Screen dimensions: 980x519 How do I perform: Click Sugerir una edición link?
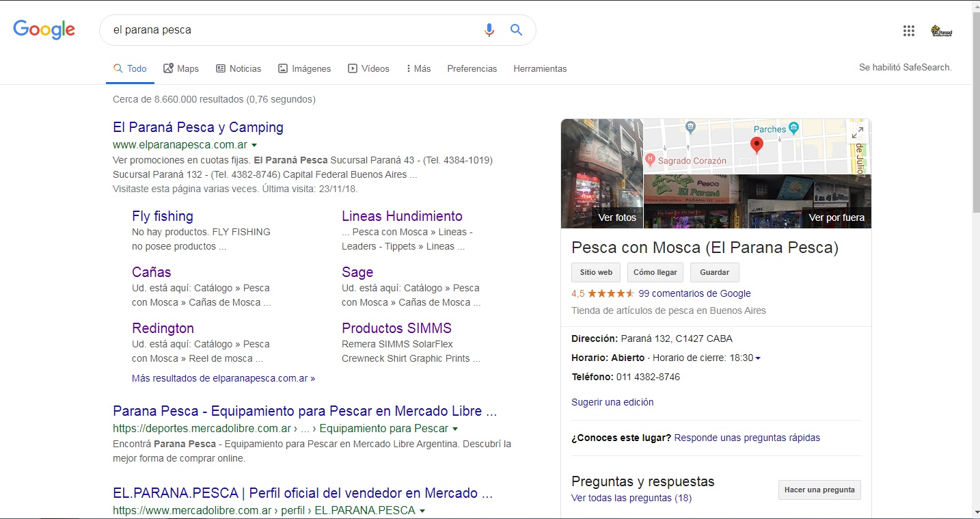coord(612,402)
